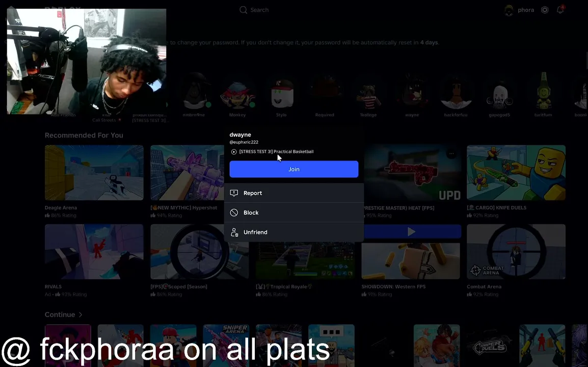Click the Deagle Arena title text

[61, 207]
